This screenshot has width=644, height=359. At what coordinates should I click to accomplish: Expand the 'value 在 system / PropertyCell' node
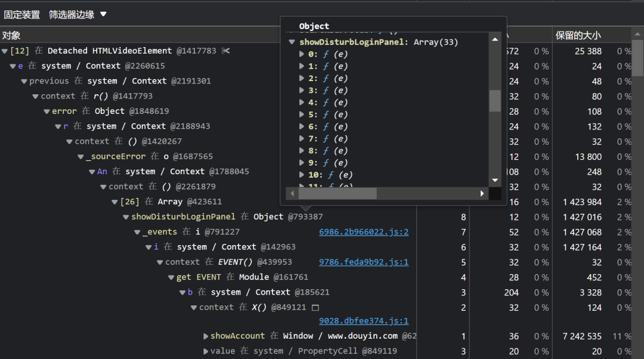click(x=205, y=351)
